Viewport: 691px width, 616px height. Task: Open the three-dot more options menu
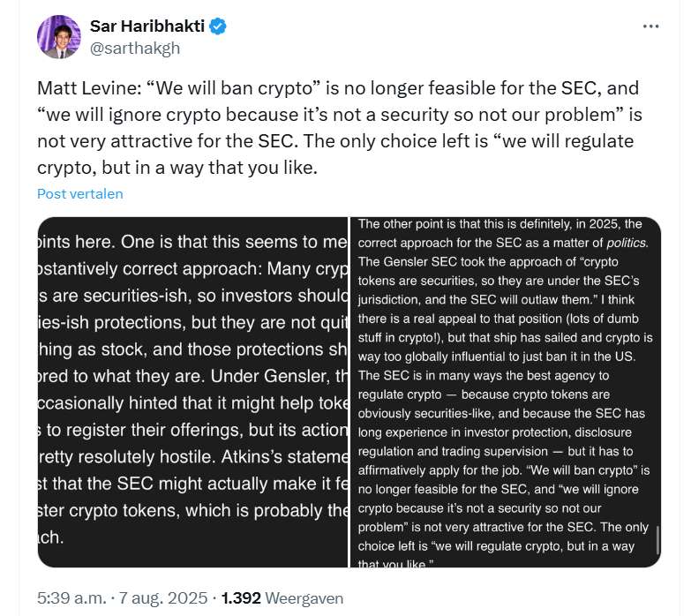(x=651, y=26)
